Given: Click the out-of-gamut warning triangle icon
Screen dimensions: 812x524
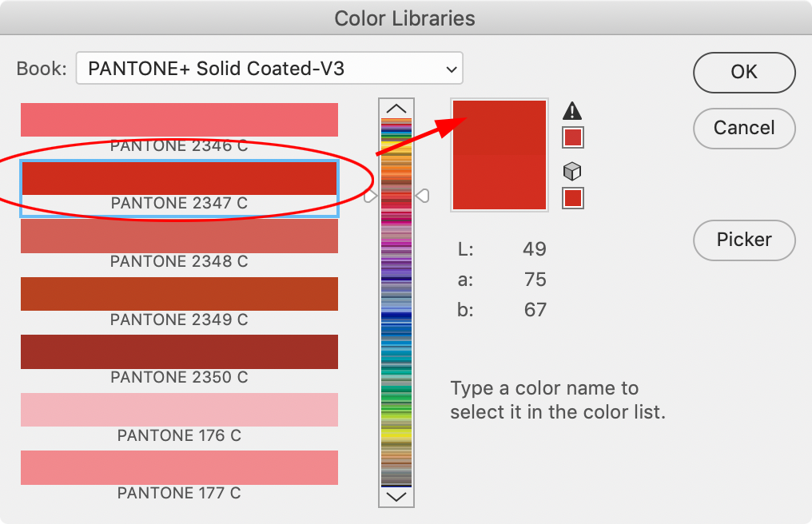Looking at the screenshot, I should (572, 111).
